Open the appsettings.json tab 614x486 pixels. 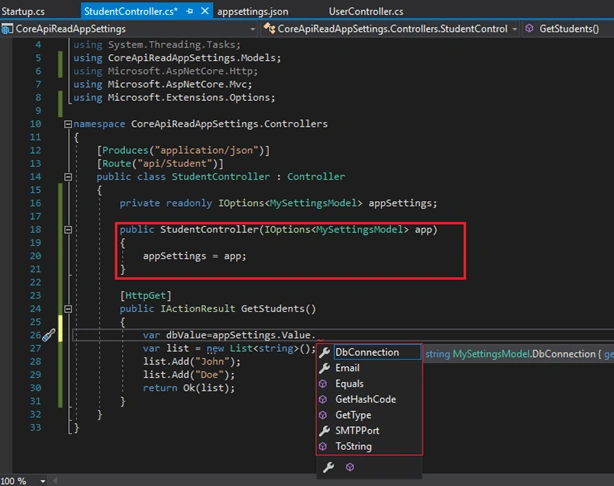[253, 11]
